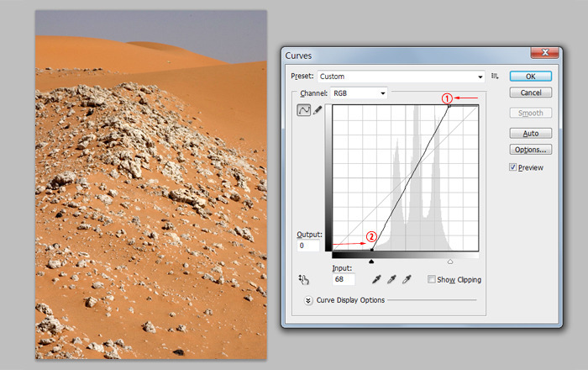Screen dimensions: 588x370
Task: Open the Options... button
Action: pyautogui.click(x=531, y=150)
